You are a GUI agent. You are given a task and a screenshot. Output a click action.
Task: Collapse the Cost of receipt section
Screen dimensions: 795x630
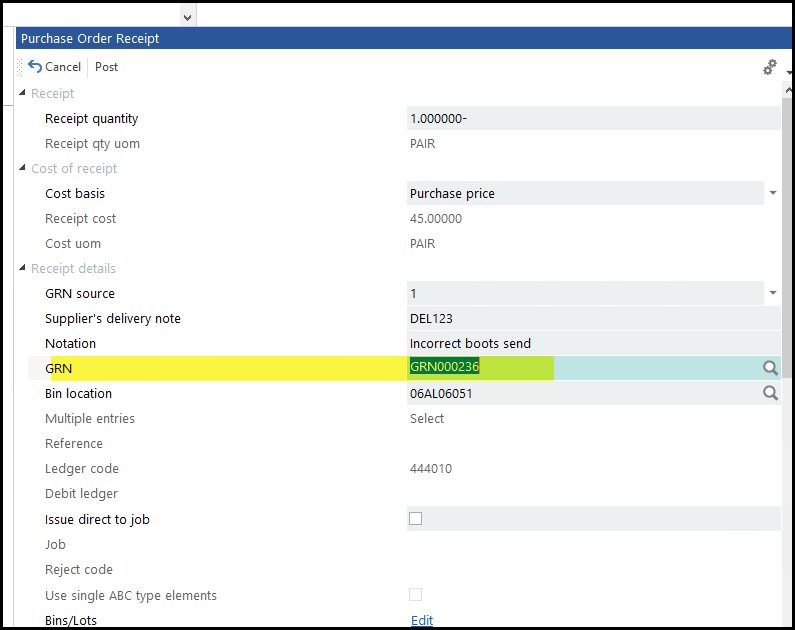point(23,168)
